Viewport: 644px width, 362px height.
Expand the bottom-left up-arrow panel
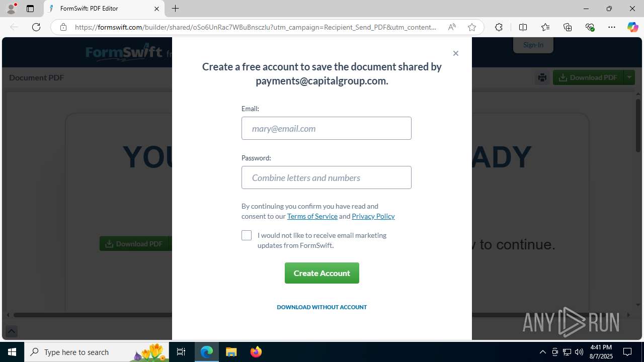click(x=11, y=331)
